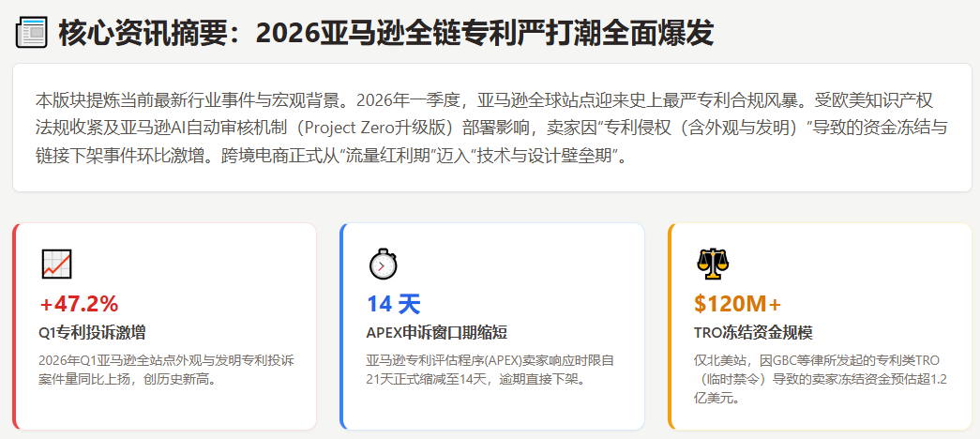Click the TRO frozen funds description text
980x439 pixels.
coord(817,379)
